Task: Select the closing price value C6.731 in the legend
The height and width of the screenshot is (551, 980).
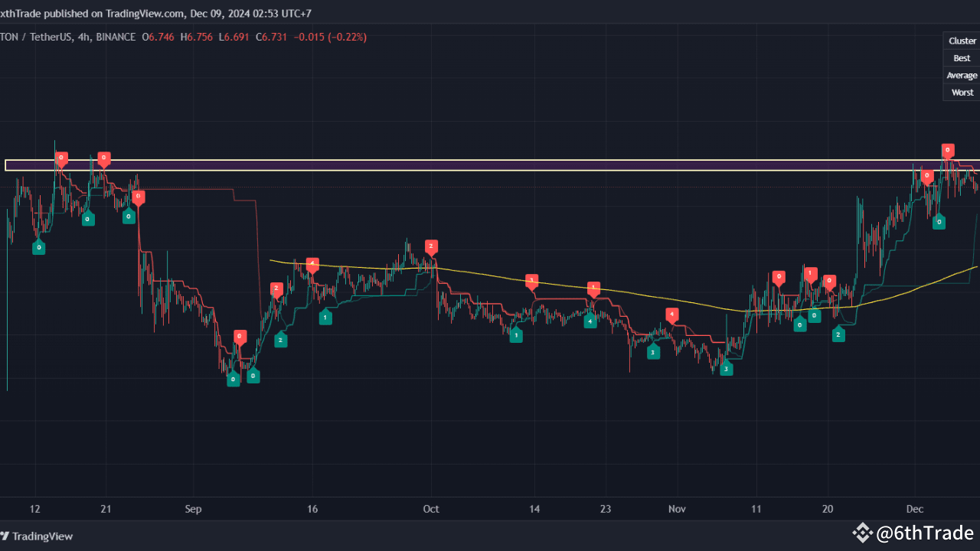Action: 269,37
